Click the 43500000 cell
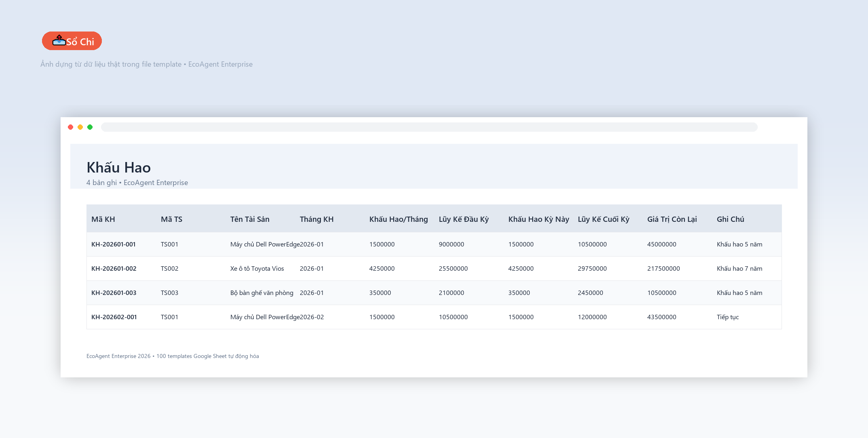 662,317
